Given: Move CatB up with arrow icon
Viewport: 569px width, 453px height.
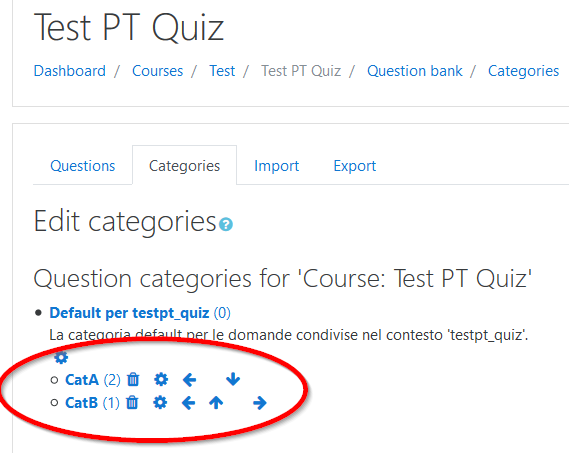Looking at the screenshot, I should pyautogui.click(x=216, y=403).
